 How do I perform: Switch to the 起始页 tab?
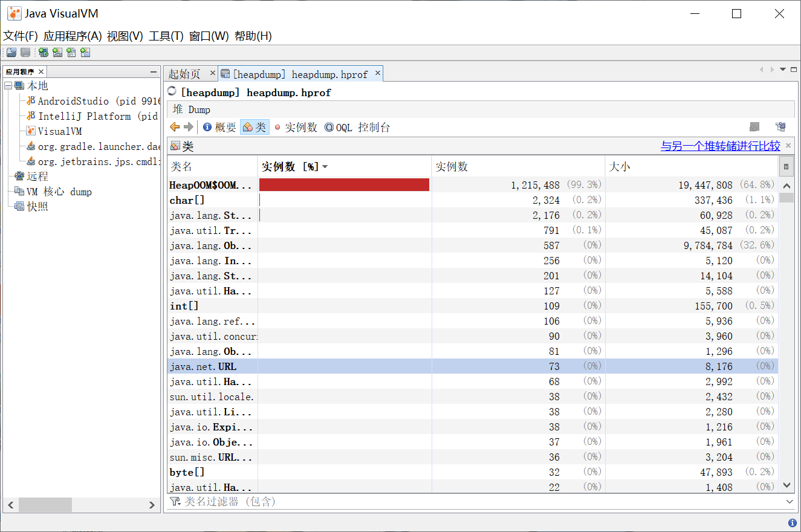pyautogui.click(x=184, y=74)
